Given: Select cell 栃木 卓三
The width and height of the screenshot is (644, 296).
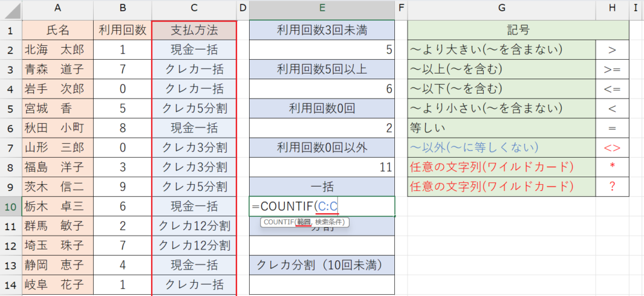Looking at the screenshot, I should 57,207.
